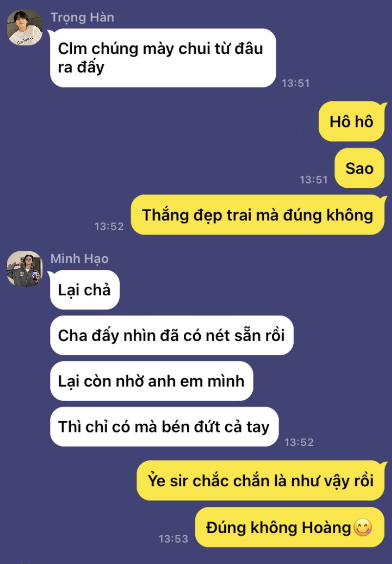This screenshot has width=392, height=564.
Task: Open Trọng Hàn's profile picture
Action: tap(25, 27)
